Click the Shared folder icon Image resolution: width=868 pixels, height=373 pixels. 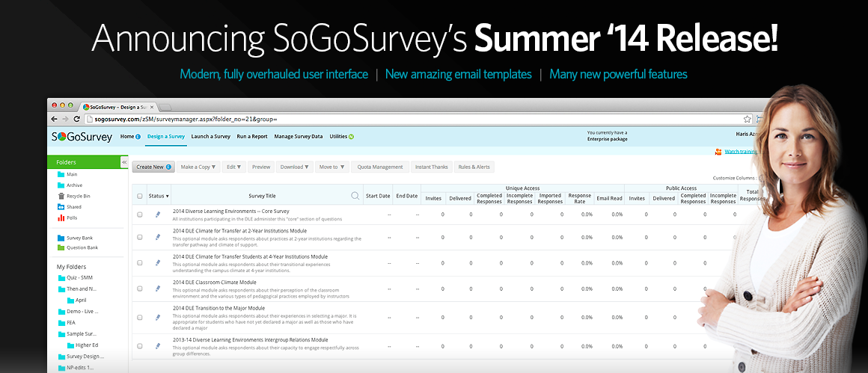click(61, 207)
